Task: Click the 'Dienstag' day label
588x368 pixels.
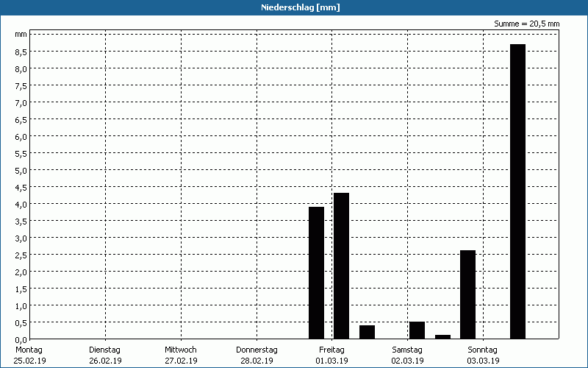Action: pos(104,350)
